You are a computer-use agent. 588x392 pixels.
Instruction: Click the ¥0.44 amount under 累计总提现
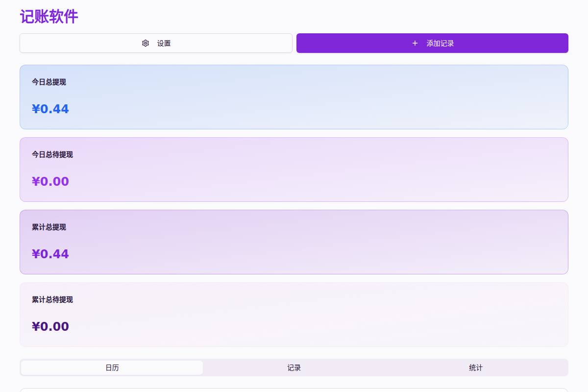[50, 254]
